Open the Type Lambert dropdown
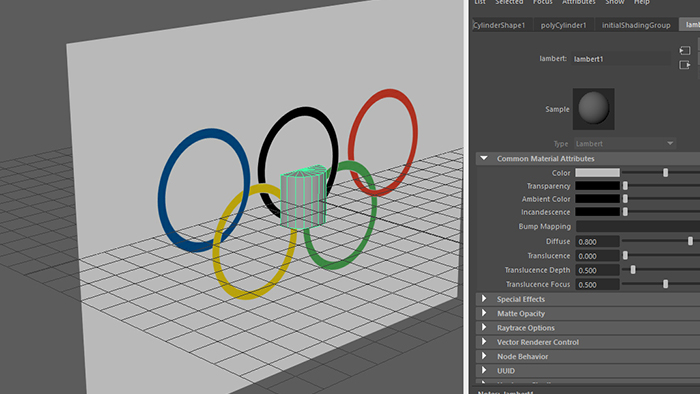The height and width of the screenshot is (394, 700). (x=625, y=144)
